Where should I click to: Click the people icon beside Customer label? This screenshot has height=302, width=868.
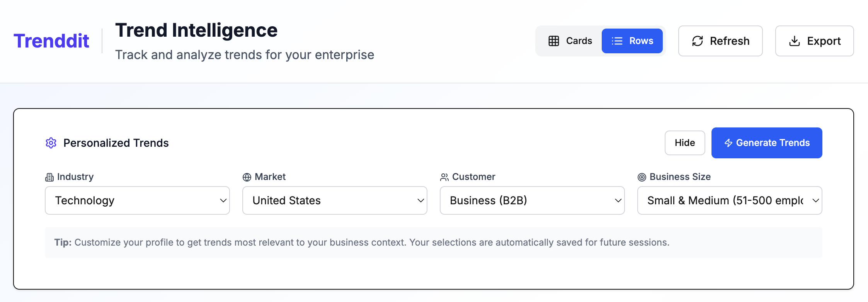pos(444,177)
